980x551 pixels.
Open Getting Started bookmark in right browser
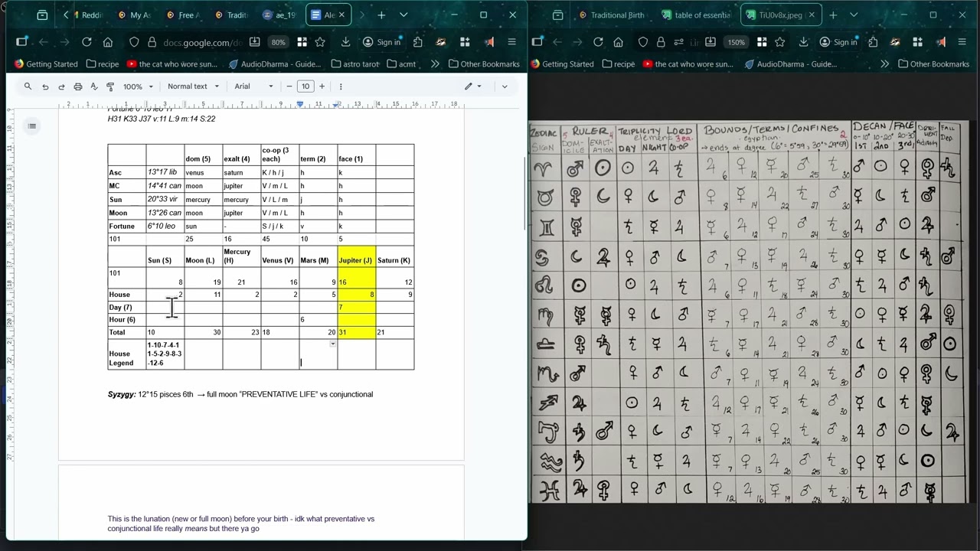click(561, 64)
